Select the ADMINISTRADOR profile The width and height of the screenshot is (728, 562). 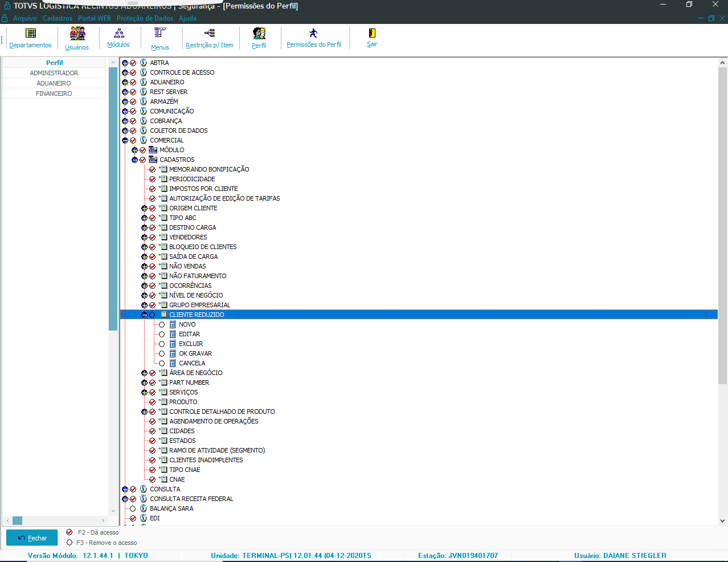tap(54, 73)
